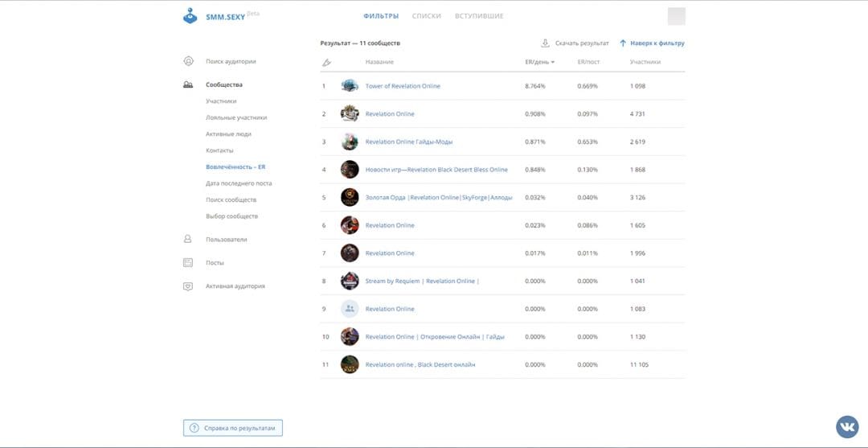The width and height of the screenshot is (868, 448).
Task: Sort by the Название column header
Action: pos(379,62)
